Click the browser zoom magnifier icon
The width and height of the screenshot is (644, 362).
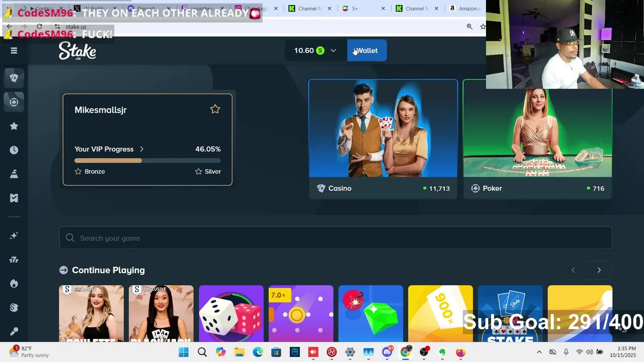click(x=469, y=27)
